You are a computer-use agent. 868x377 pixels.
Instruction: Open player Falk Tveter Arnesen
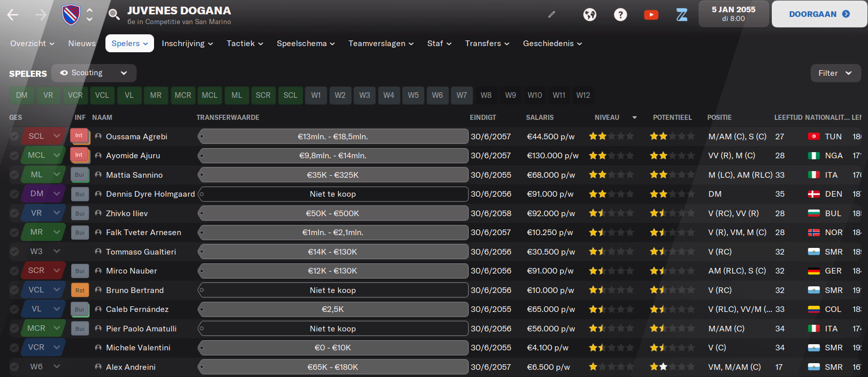[143, 233]
